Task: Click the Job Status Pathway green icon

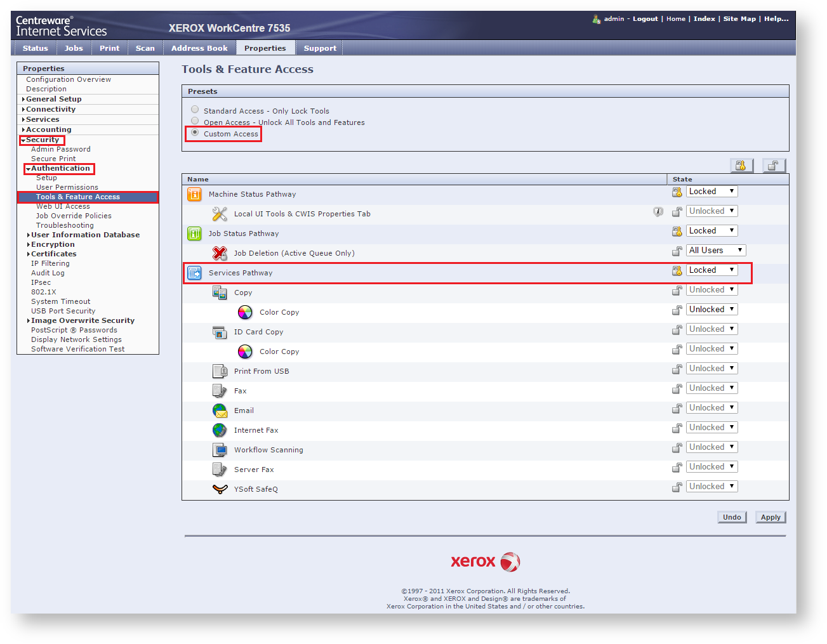Action: click(x=194, y=233)
